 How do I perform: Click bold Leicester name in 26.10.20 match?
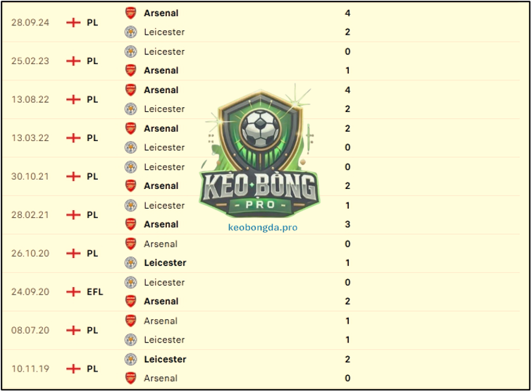(165, 263)
